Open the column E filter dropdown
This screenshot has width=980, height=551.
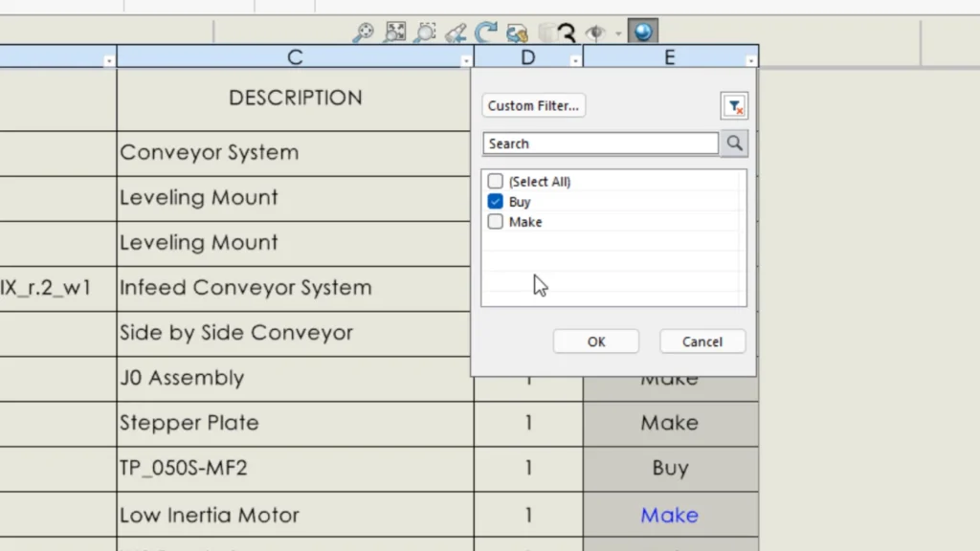(751, 60)
